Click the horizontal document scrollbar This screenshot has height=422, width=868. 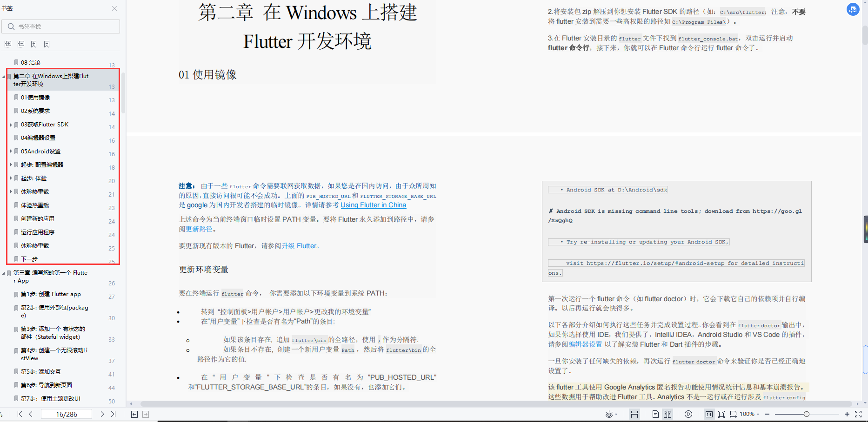point(496,404)
